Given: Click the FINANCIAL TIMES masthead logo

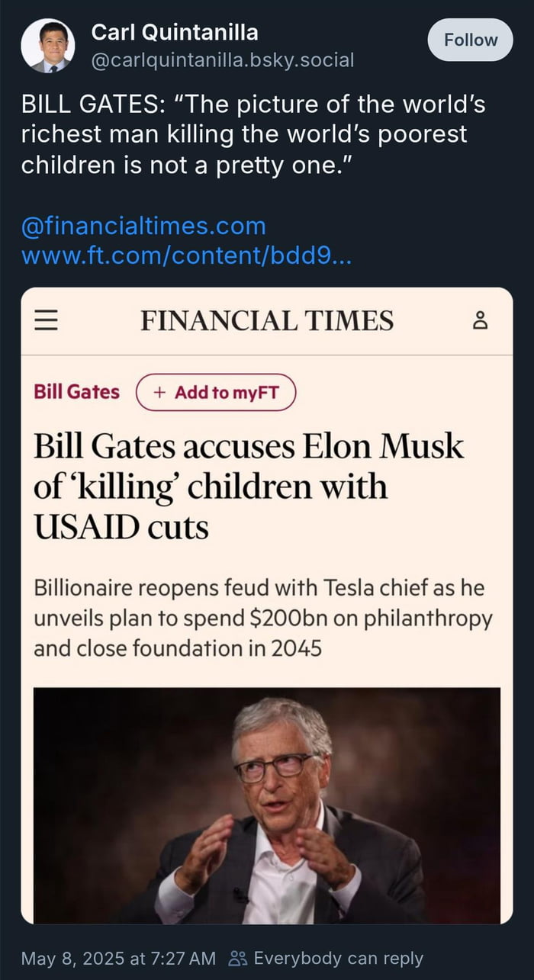Looking at the screenshot, I should pyautogui.click(x=267, y=320).
